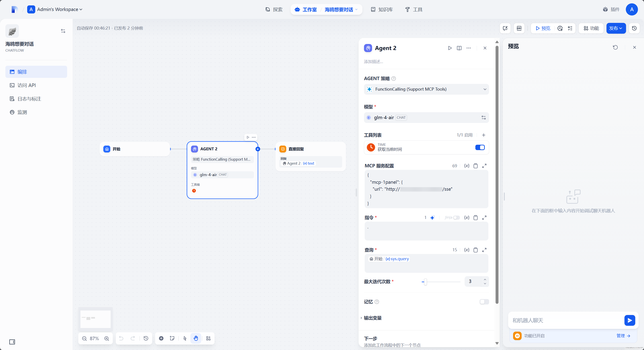This screenshot has height=350, width=644.
Task: Click the zoom out magnifier icon
Action: [x=84, y=339]
